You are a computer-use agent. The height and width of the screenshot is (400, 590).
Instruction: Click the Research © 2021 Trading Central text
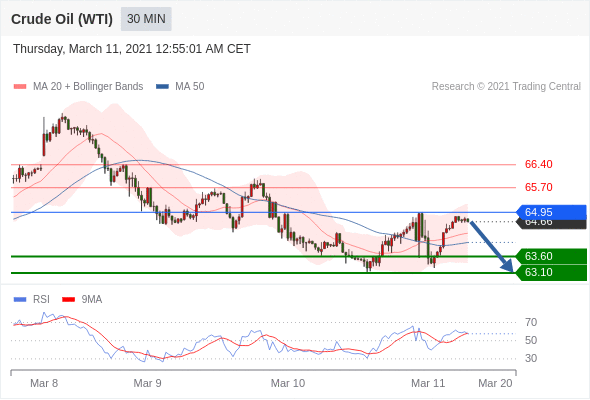(506, 87)
